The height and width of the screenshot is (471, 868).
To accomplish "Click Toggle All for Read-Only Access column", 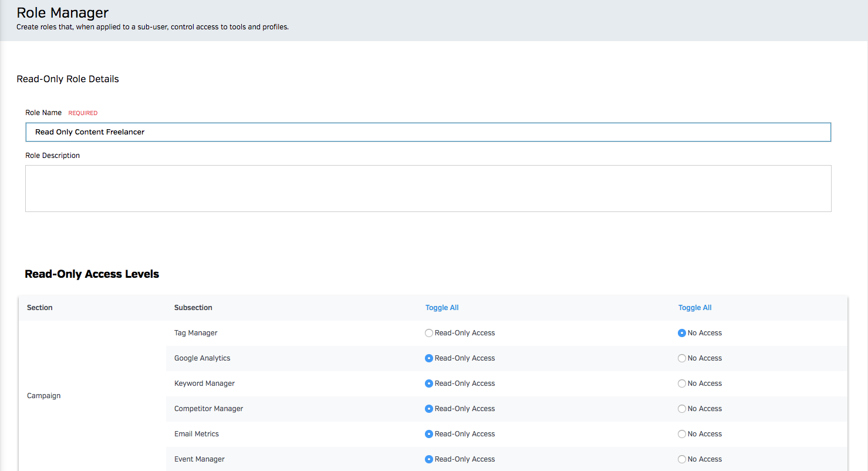I will coord(442,308).
